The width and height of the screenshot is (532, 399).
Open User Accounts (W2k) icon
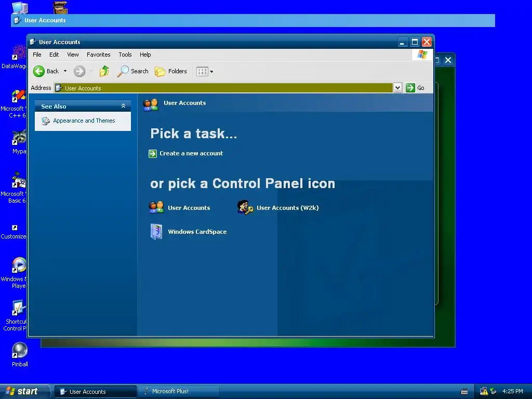[x=245, y=207]
